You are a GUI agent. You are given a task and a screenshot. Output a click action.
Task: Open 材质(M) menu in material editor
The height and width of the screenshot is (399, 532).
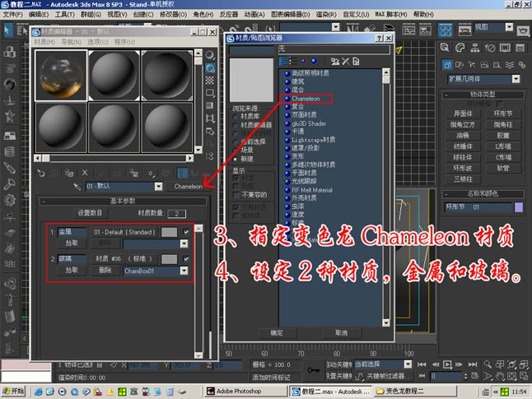[x=44, y=42]
